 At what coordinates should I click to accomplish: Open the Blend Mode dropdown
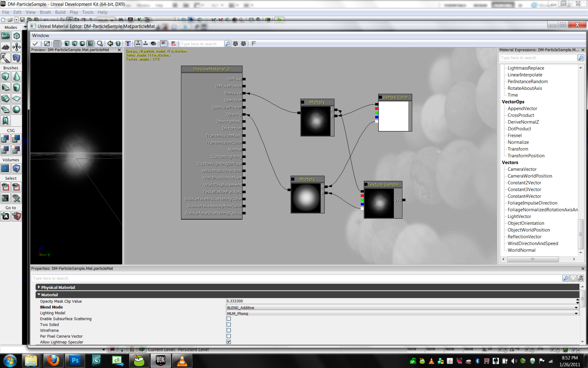[576, 308]
